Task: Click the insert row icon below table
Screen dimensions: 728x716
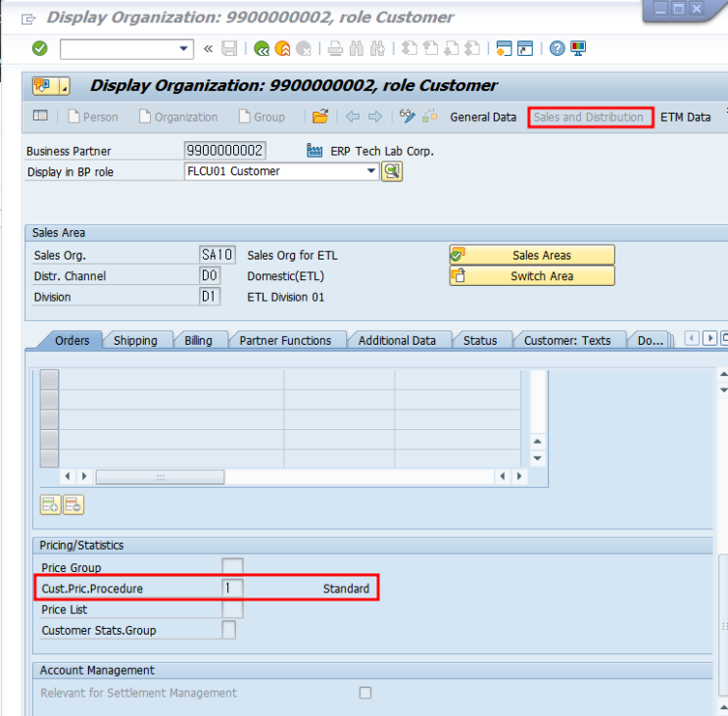Action: (x=51, y=504)
